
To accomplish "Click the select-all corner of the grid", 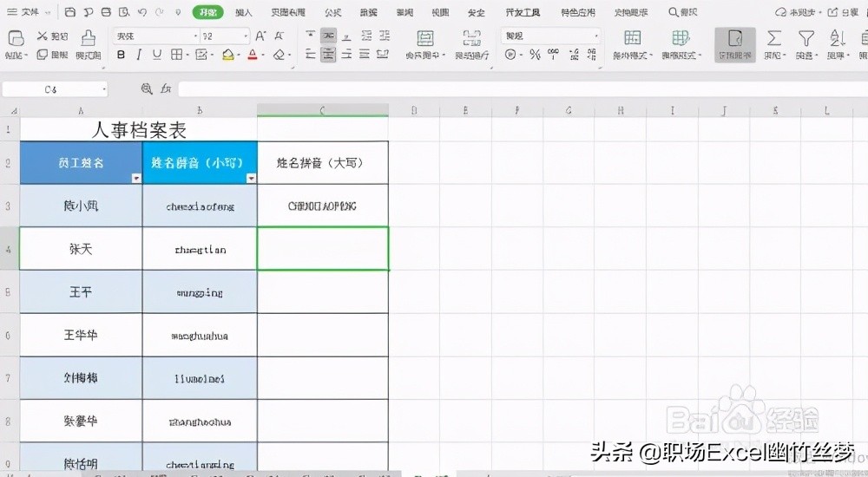I will tap(10, 110).
